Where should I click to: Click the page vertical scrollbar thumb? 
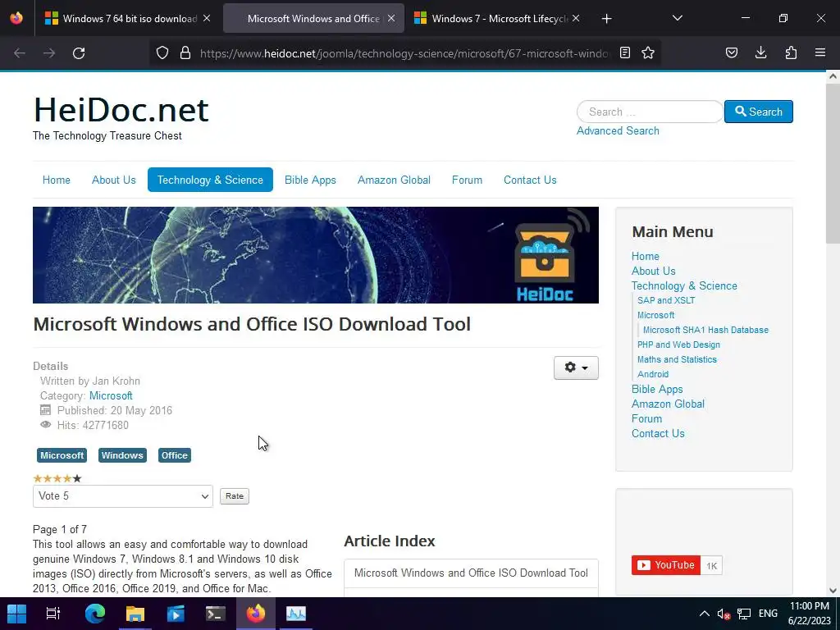[x=833, y=163]
